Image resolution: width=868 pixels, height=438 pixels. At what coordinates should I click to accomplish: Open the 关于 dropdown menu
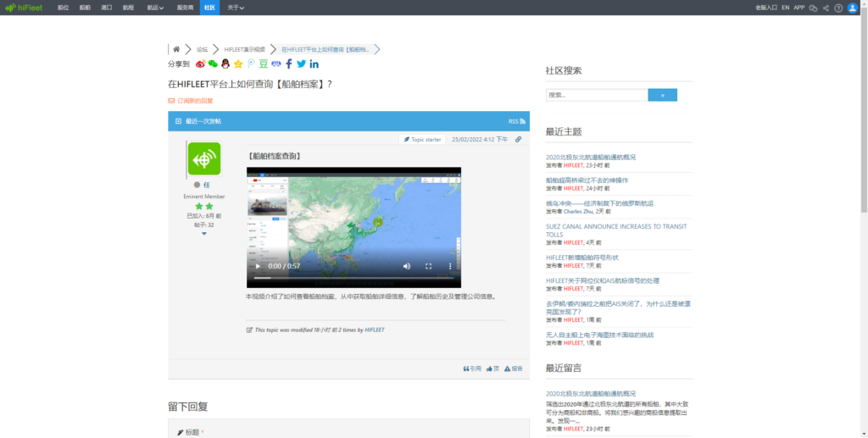pyautogui.click(x=236, y=8)
